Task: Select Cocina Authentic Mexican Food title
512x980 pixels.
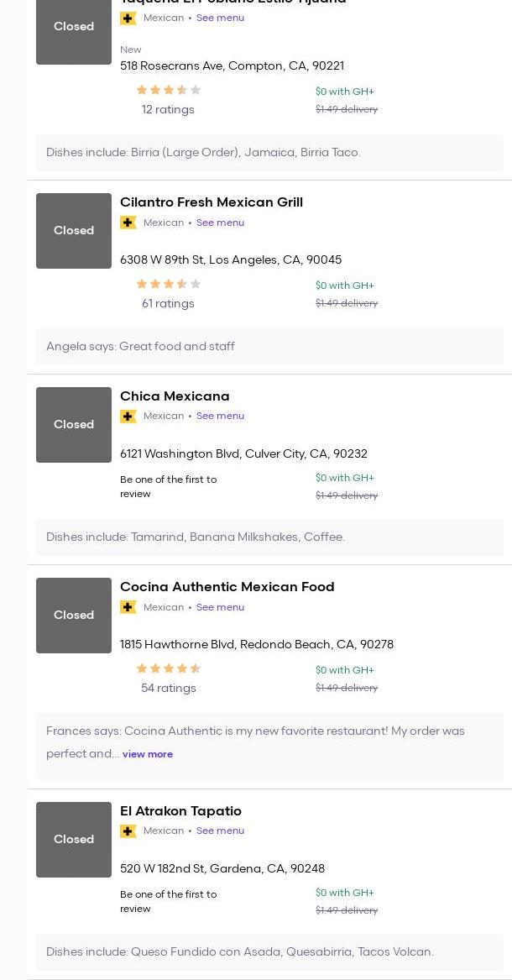Action: [x=227, y=587]
